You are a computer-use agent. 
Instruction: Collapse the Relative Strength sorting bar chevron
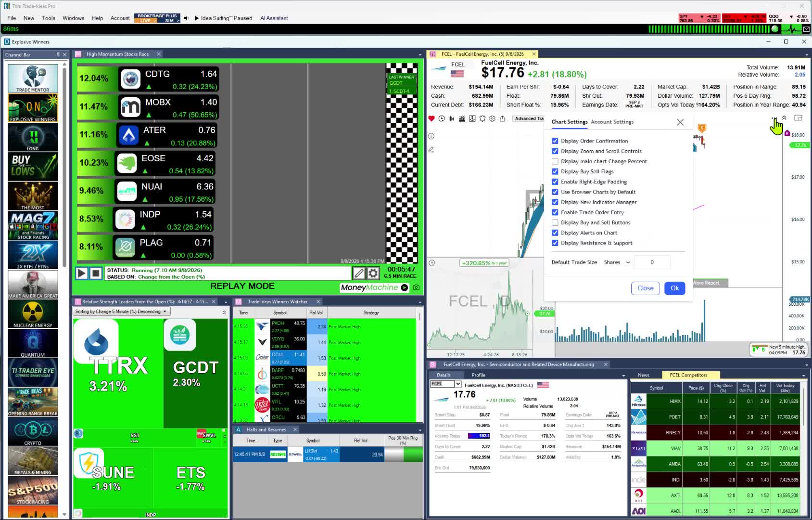[x=224, y=312]
